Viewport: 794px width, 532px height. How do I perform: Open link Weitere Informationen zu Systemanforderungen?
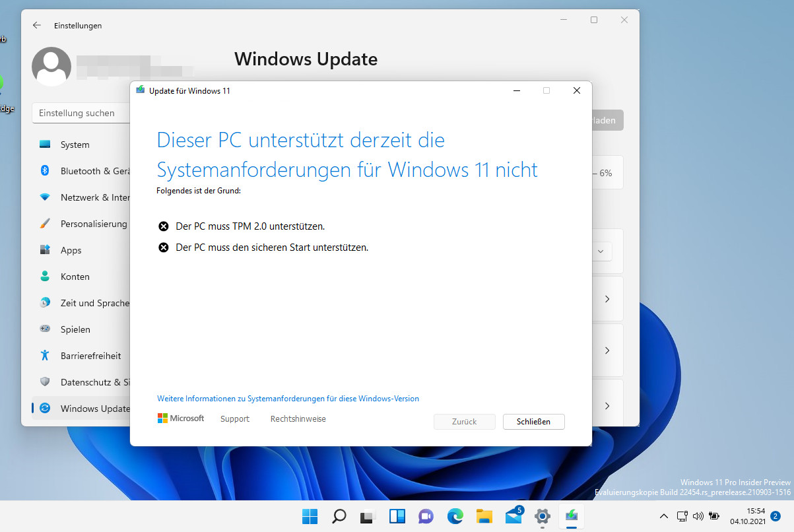pos(288,399)
